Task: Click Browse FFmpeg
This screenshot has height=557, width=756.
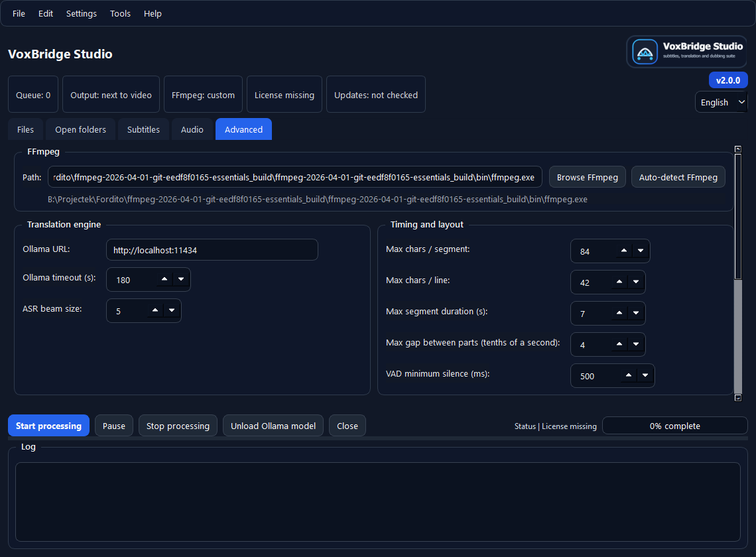Action: click(587, 177)
